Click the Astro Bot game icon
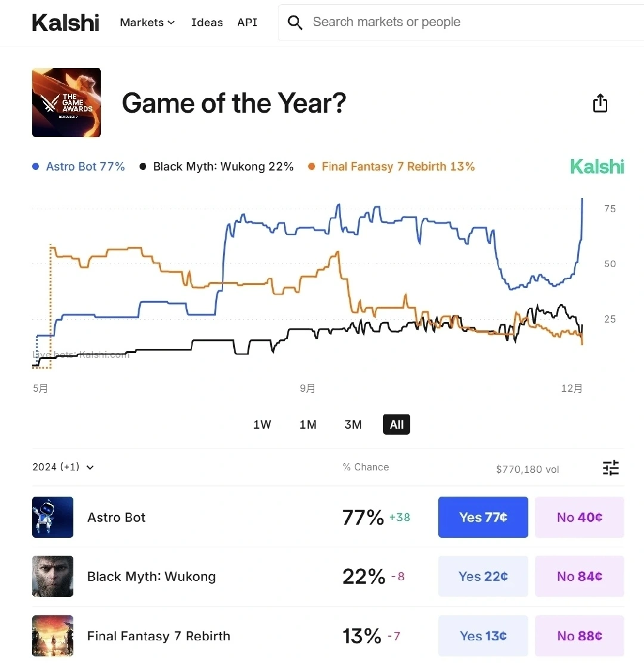The image size is (644, 663). (53, 517)
